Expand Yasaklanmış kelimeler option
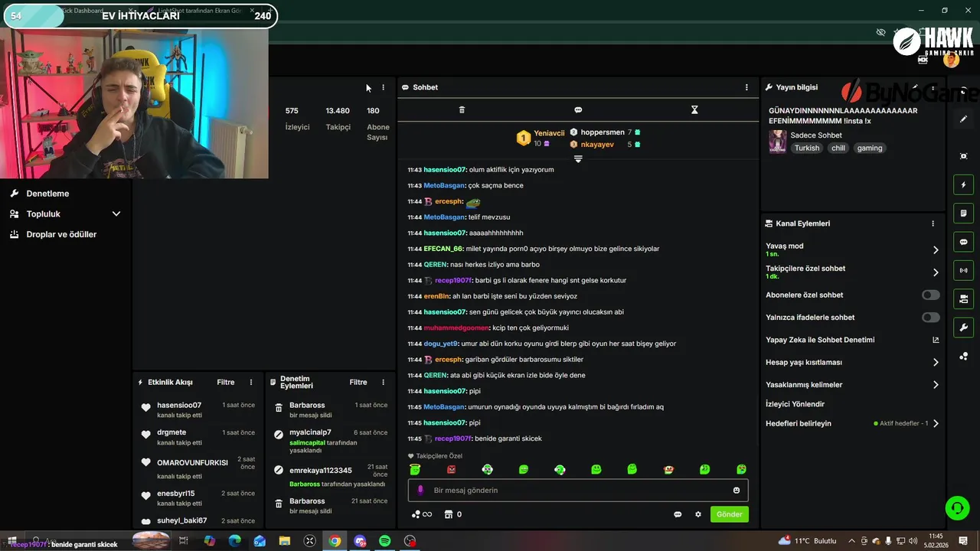 pos(852,385)
